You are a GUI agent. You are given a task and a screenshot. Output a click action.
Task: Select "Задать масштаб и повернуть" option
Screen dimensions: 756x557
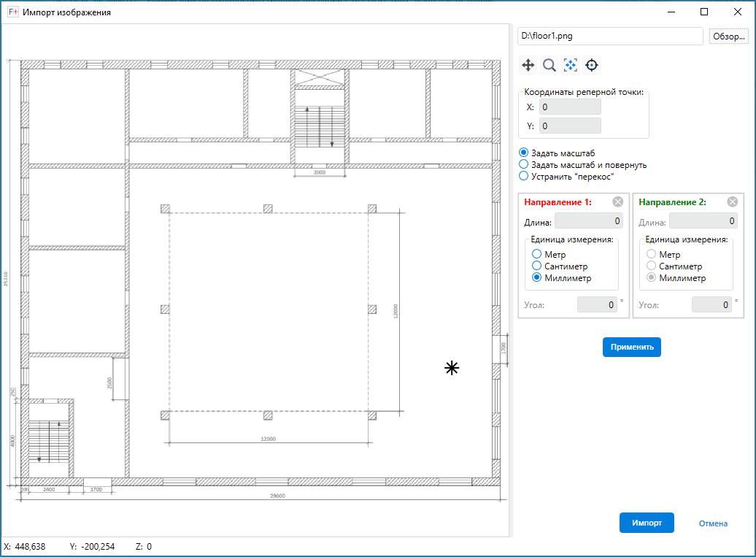click(x=583, y=165)
